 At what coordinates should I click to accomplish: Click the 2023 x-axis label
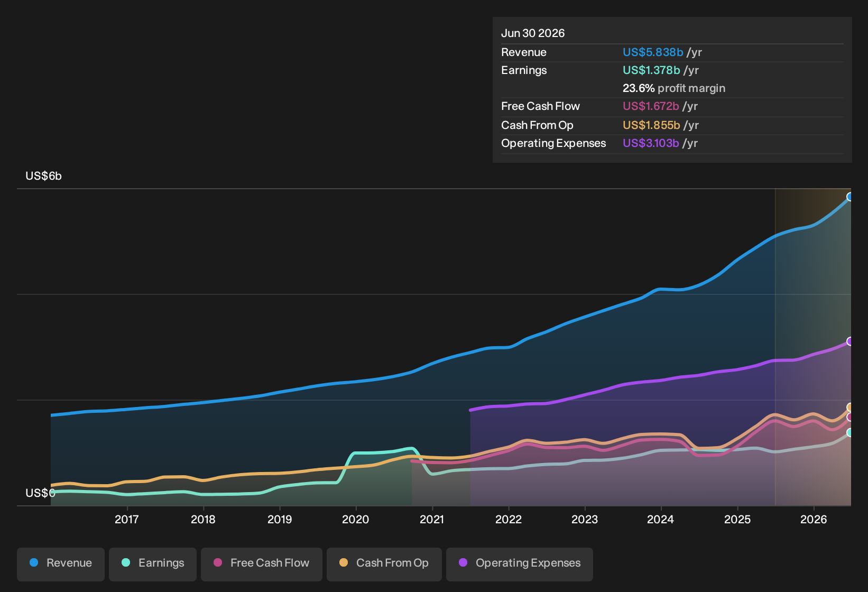585,520
